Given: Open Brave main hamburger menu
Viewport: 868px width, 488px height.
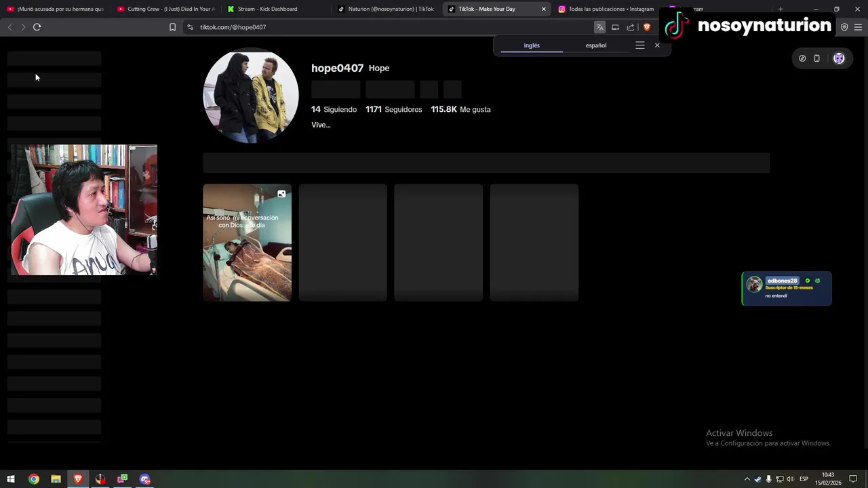Looking at the screenshot, I should pyautogui.click(x=858, y=27).
